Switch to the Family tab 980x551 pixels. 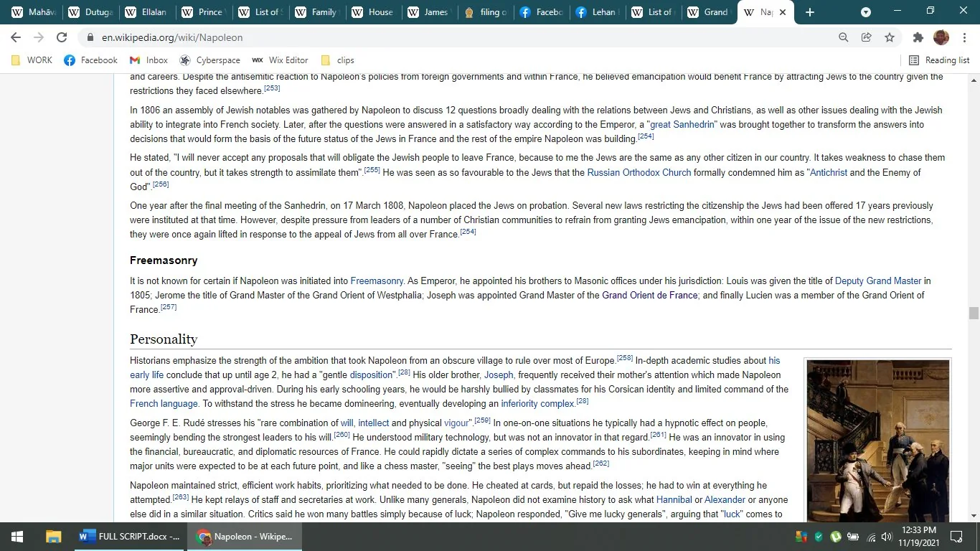316,12
